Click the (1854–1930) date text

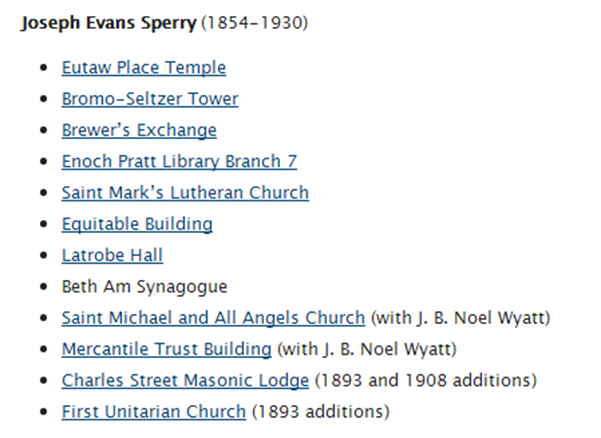[255, 23]
